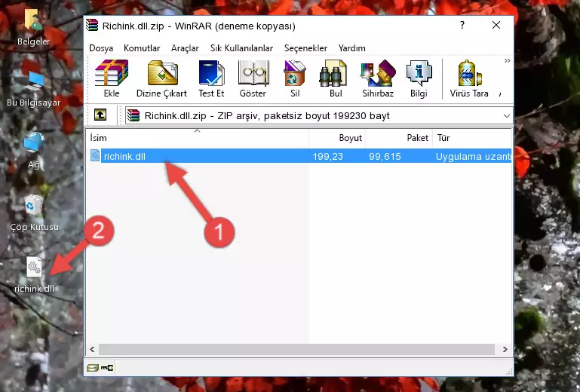Expand the toolbar overflow chevron
Image resolution: width=580 pixels, height=392 pixels.
(x=507, y=60)
